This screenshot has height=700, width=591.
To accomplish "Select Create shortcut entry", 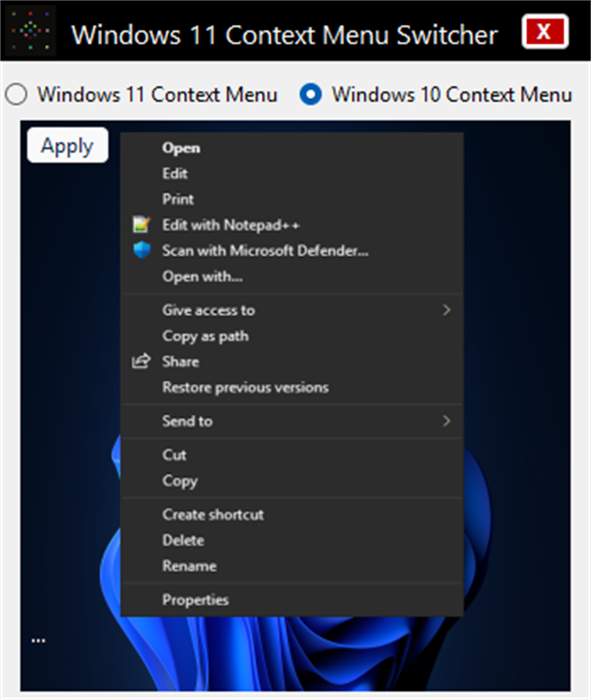I will click(x=292, y=514).
